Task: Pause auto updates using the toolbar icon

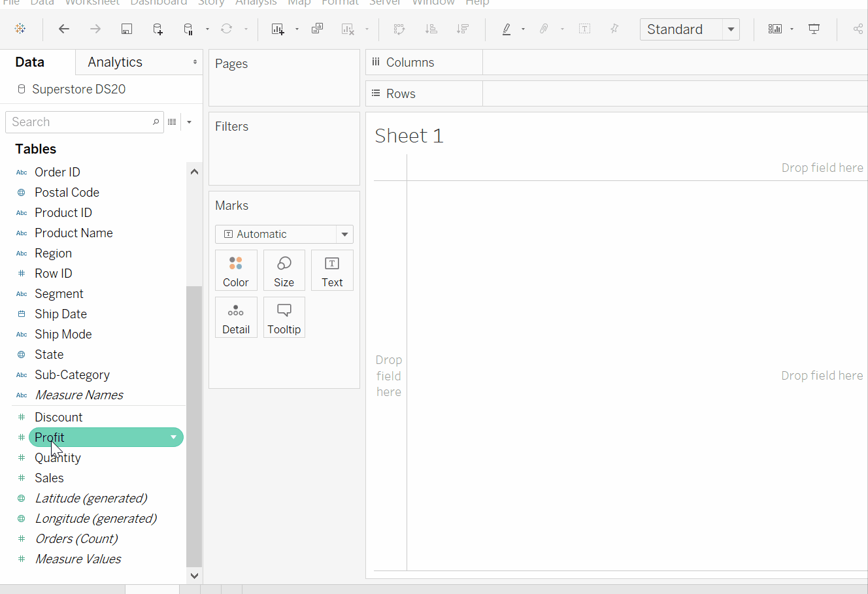Action: 188,29
